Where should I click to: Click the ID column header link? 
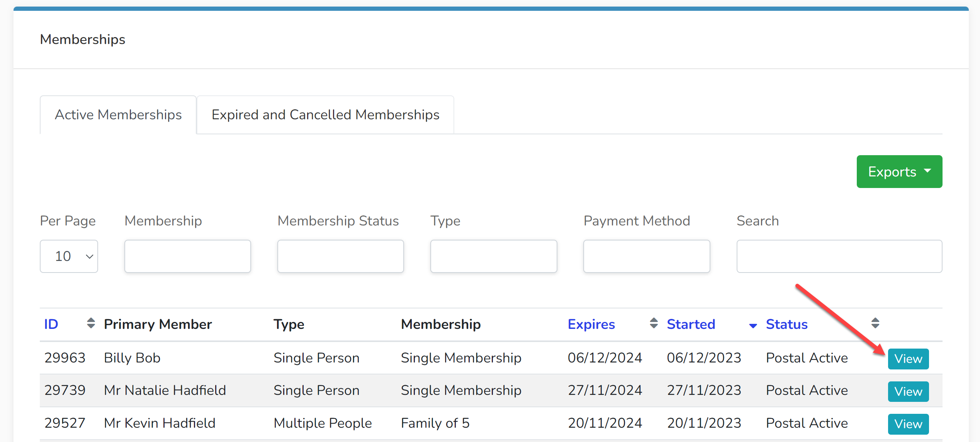tap(51, 324)
